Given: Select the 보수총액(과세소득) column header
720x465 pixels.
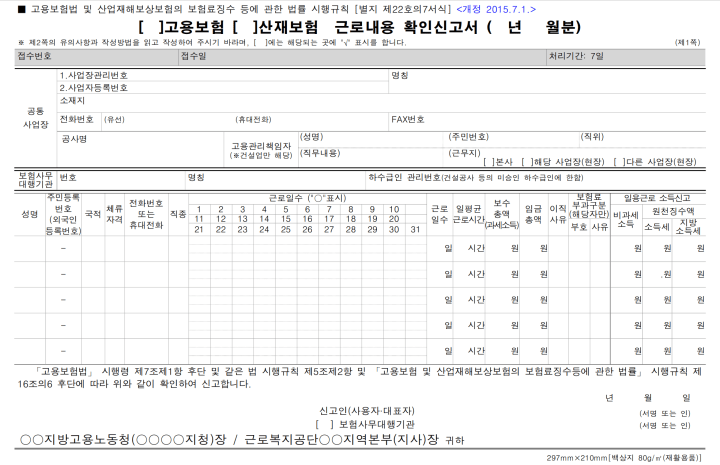Looking at the screenshot, I should coord(502,214).
